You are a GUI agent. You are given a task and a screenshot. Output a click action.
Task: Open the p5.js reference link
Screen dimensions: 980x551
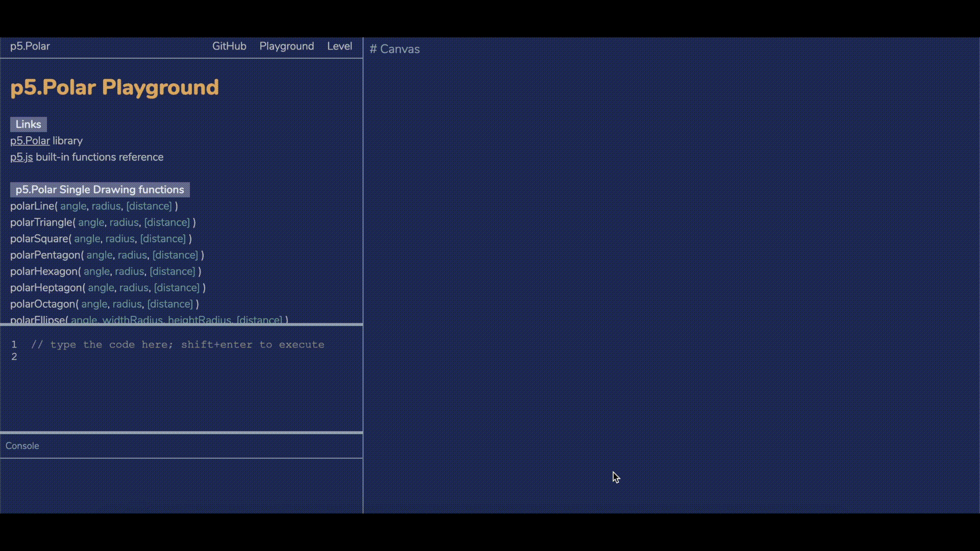tap(21, 157)
